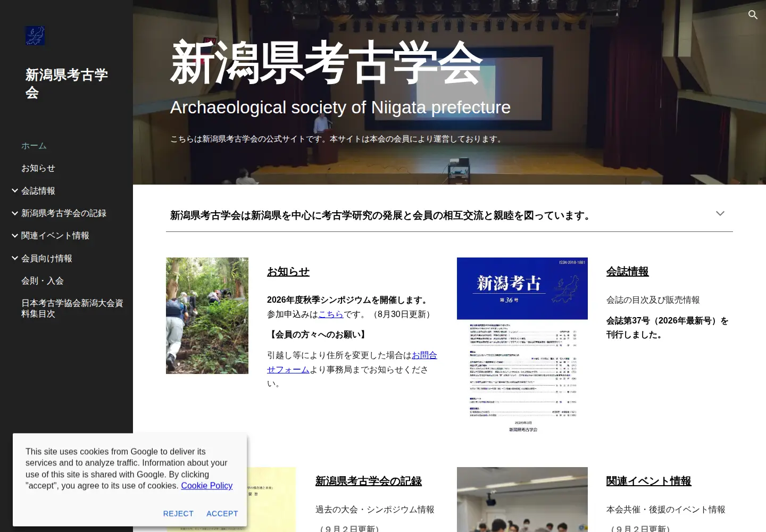Open the お問合せフォーム contact form link

pos(352,362)
